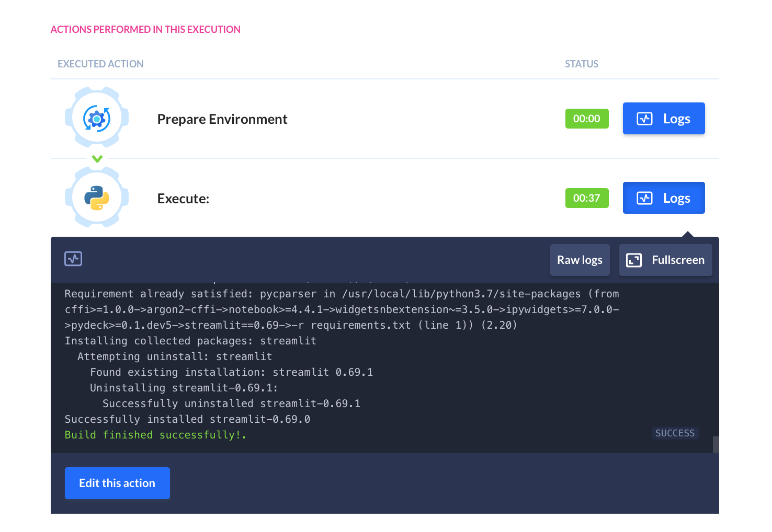The height and width of the screenshot is (532, 772).
Task: Click the Python icon for Execute action
Action: pyautogui.click(x=97, y=198)
